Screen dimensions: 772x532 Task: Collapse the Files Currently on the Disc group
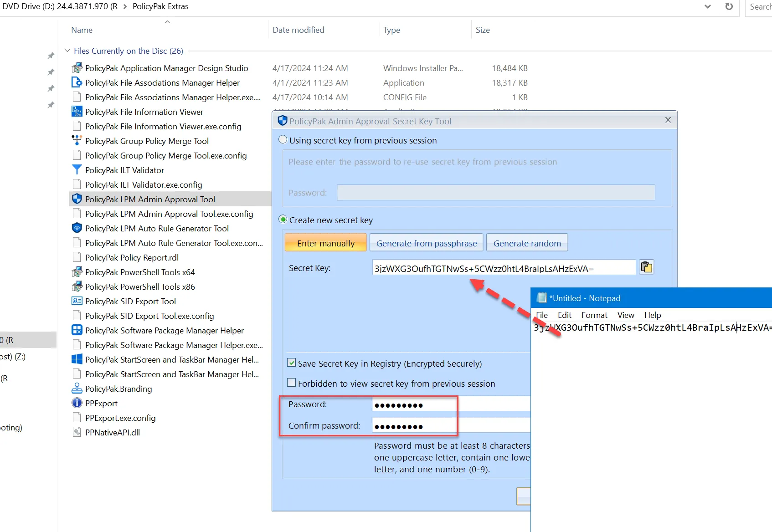click(67, 51)
